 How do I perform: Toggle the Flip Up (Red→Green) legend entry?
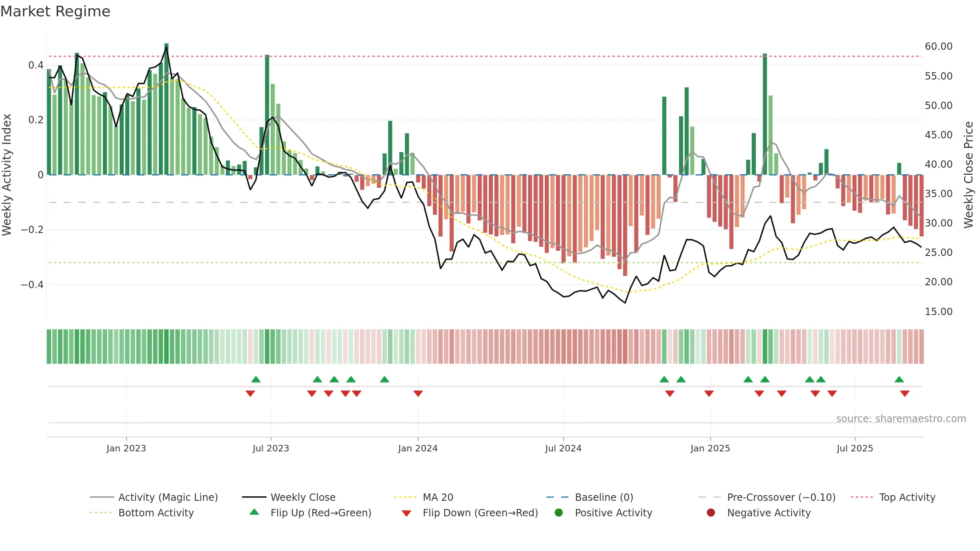coord(310,513)
